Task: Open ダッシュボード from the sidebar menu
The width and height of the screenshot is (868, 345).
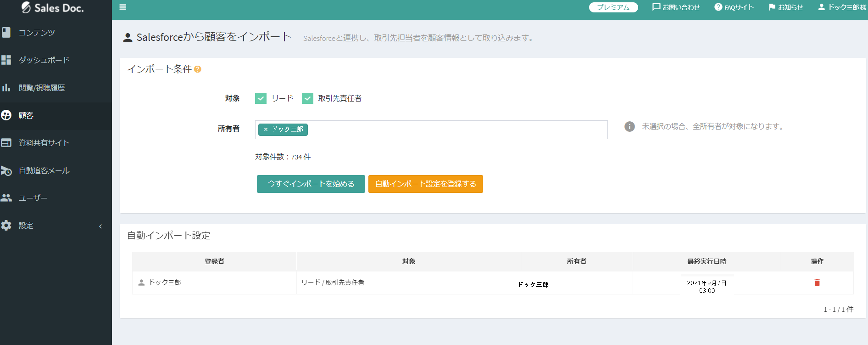Action: pos(6,60)
